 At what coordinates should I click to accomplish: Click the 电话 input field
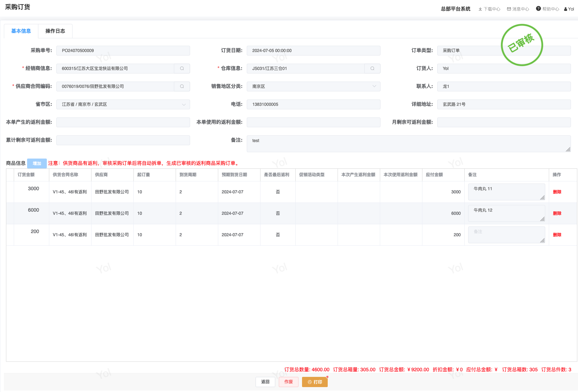click(313, 104)
